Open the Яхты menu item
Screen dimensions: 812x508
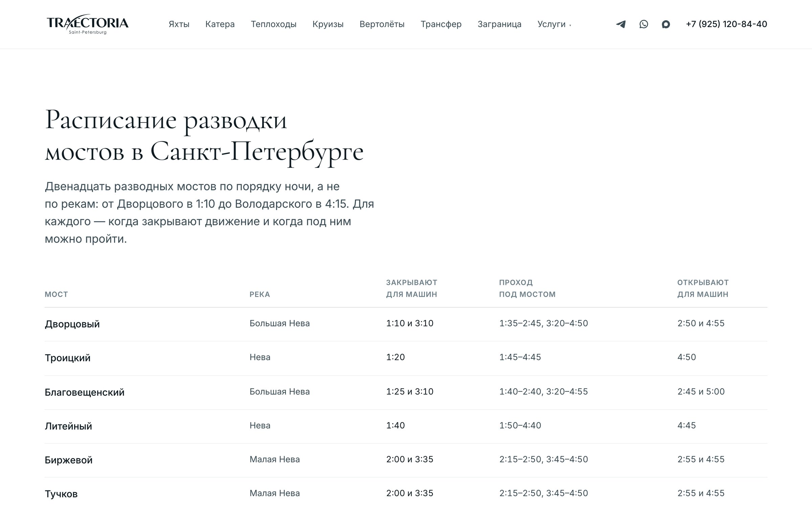179,24
